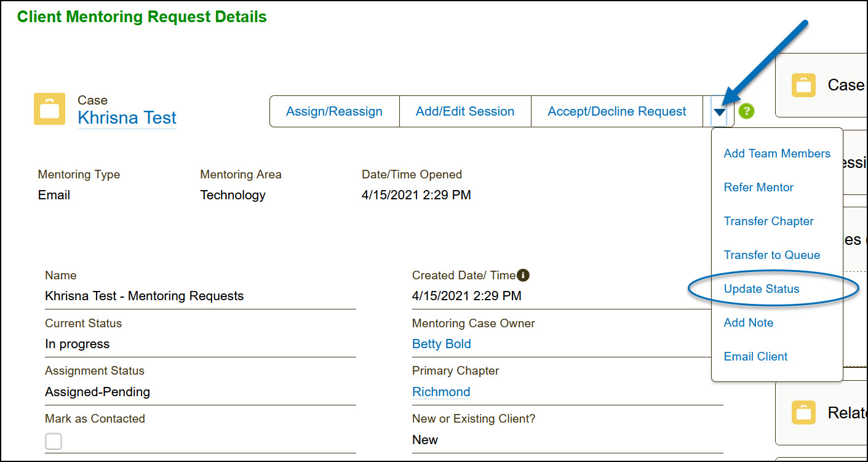The height and width of the screenshot is (462, 868).
Task: Click info icon next to Created Date/Time
Action: pos(523,275)
